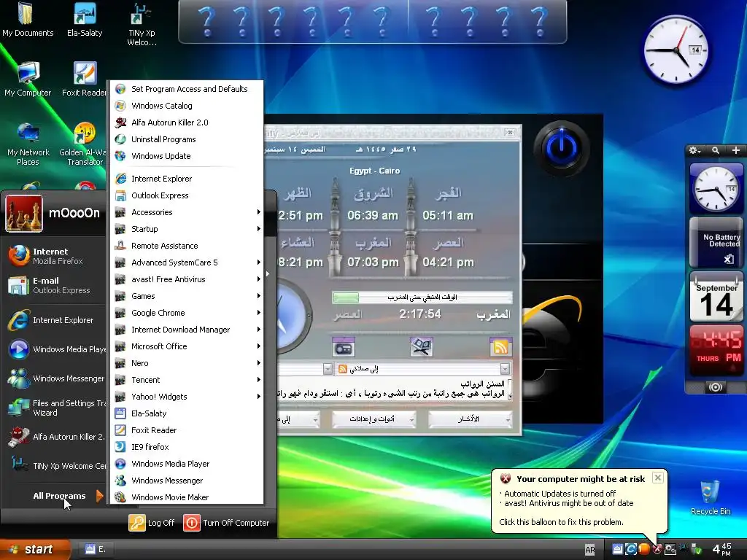
Task: Click Log Off button
Action: [x=152, y=523]
